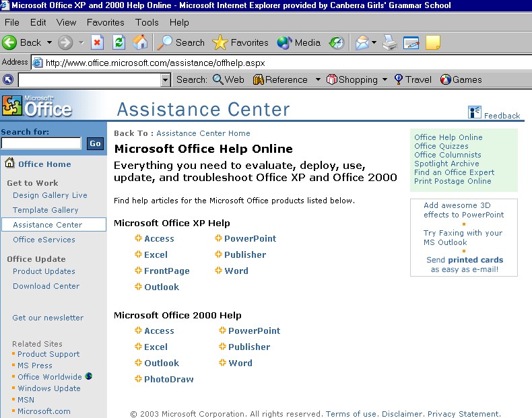Image resolution: width=532 pixels, height=418 pixels.
Task: Open the Media pane button
Action: 299,42
